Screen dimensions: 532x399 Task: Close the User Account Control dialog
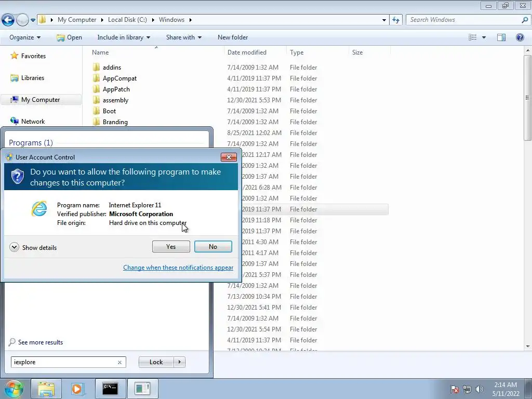point(229,157)
